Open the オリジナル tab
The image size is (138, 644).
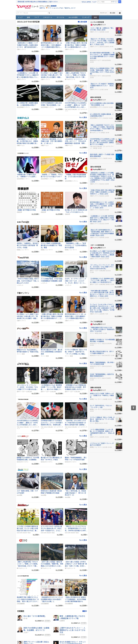point(60,17)
